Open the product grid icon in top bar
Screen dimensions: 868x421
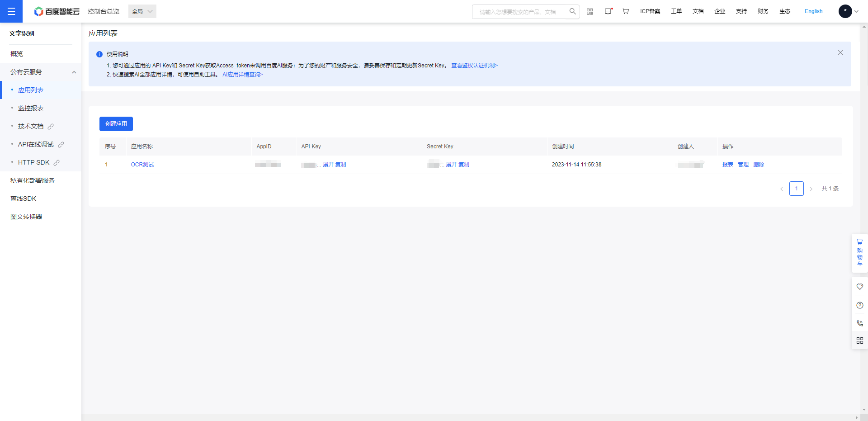tap(590, 11)
